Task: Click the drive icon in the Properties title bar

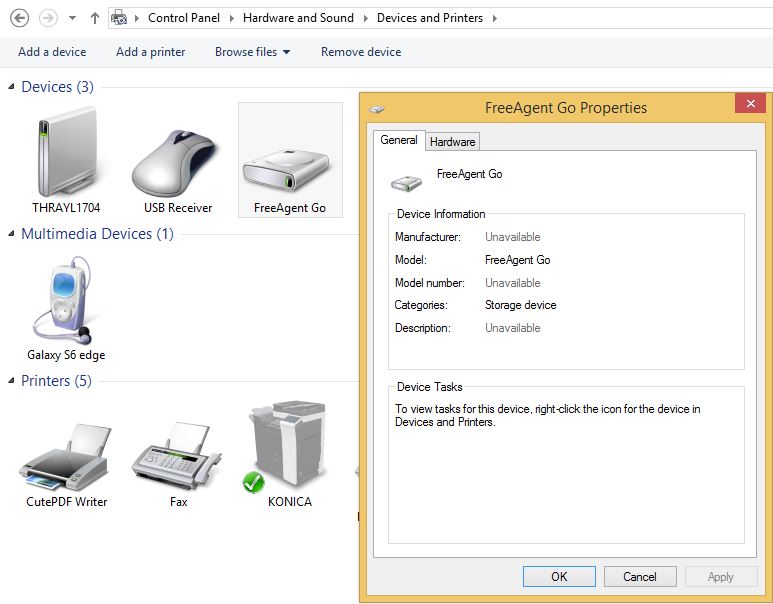Action: pyautogui.click(x=377, y=108)
